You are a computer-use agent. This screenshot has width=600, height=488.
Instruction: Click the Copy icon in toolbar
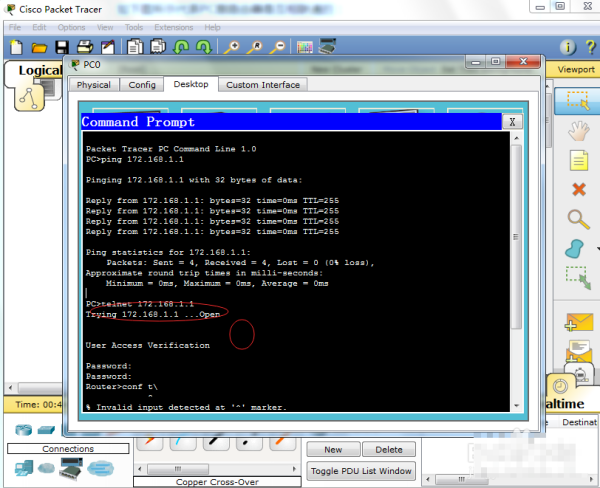[135, 47]
